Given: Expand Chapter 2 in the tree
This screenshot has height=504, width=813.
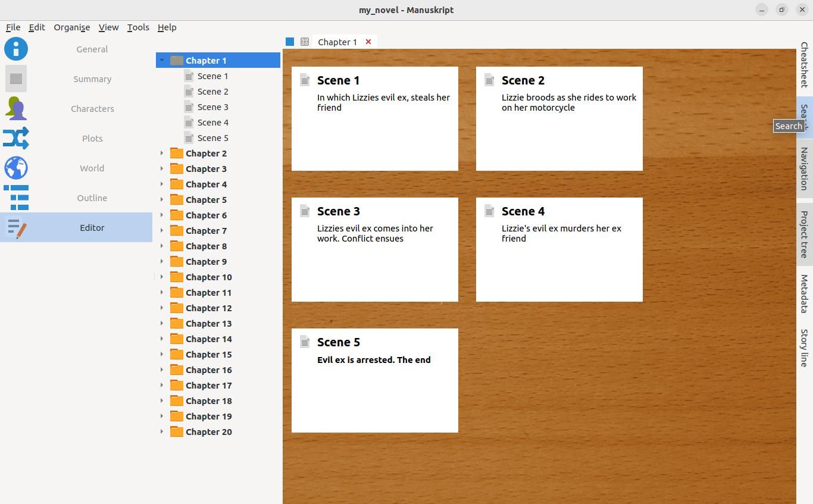Looking at the screenshot, I should pyautogui.click(x=161, y=153).
